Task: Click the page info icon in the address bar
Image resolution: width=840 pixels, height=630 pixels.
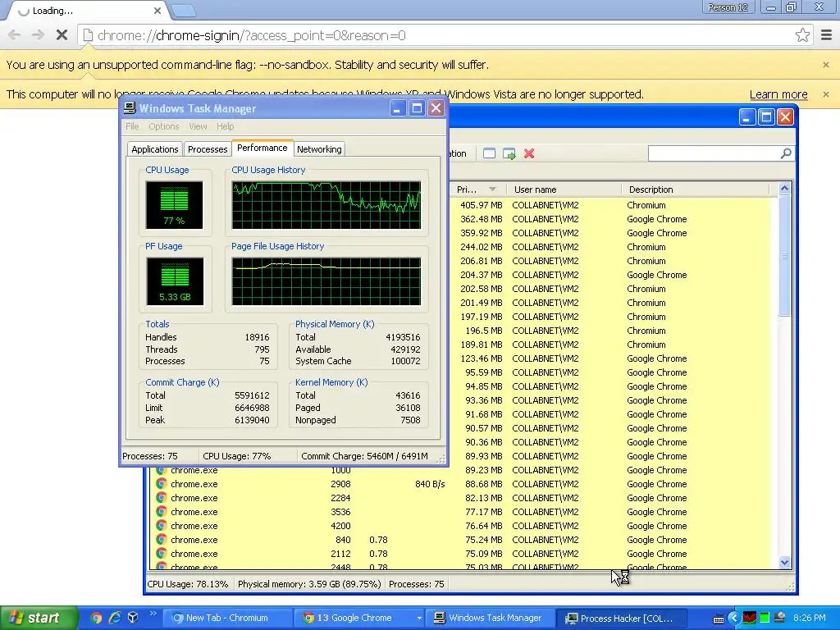Action: coord(88,35)
